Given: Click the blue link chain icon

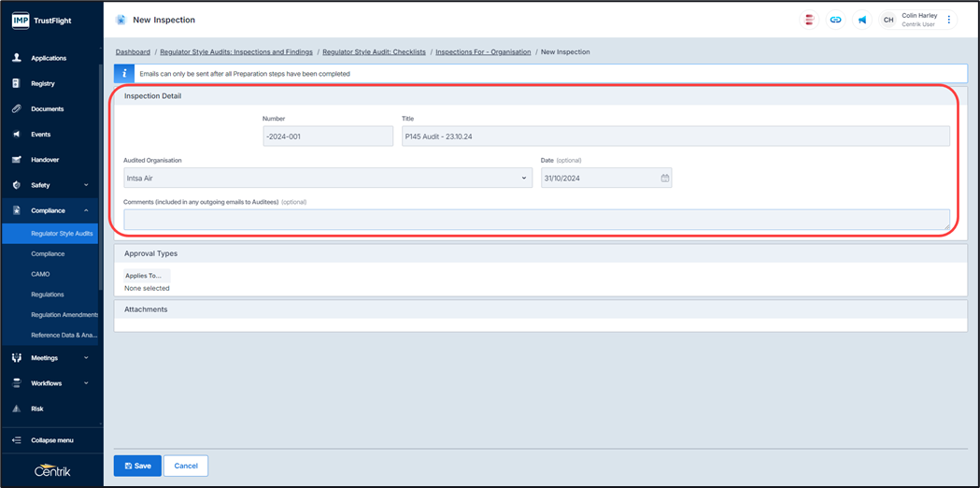Looking at the screenshot, I should (835, 20).
